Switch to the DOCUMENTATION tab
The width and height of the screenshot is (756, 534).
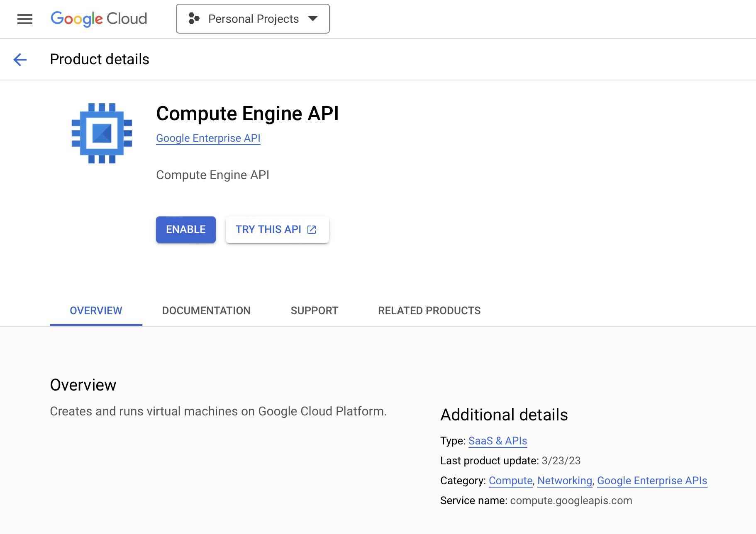click(x=206, y=310)
